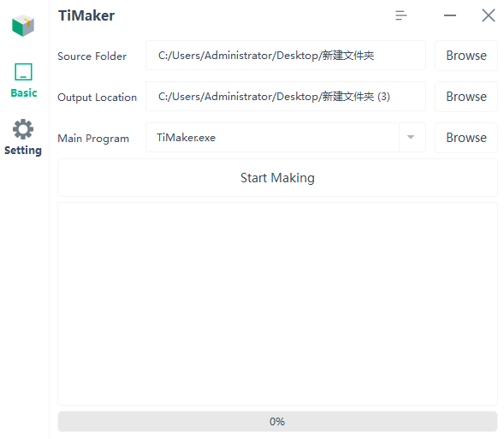Browse for the Main Program file
Viewport: 504px width, 439px height.
(466, 138)
